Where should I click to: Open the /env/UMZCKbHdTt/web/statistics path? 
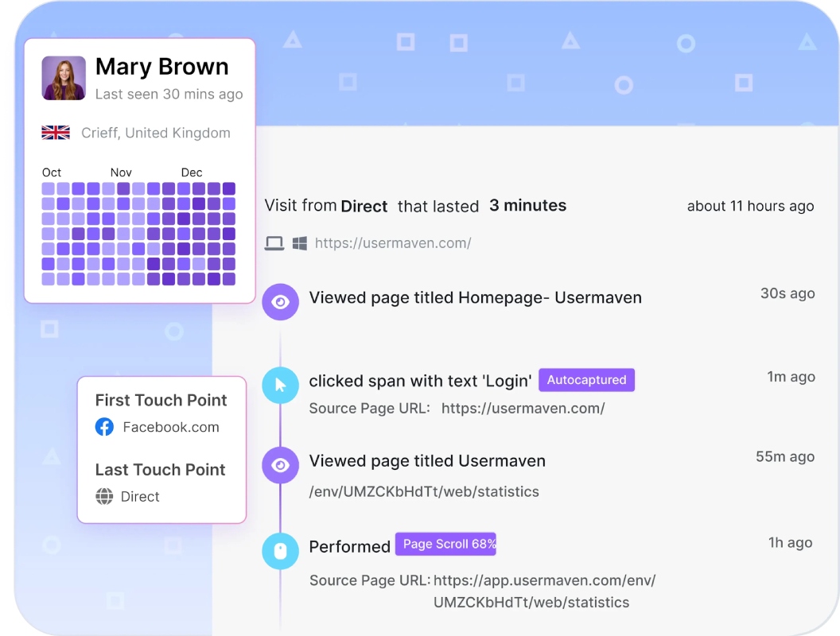tap(424, 491)
